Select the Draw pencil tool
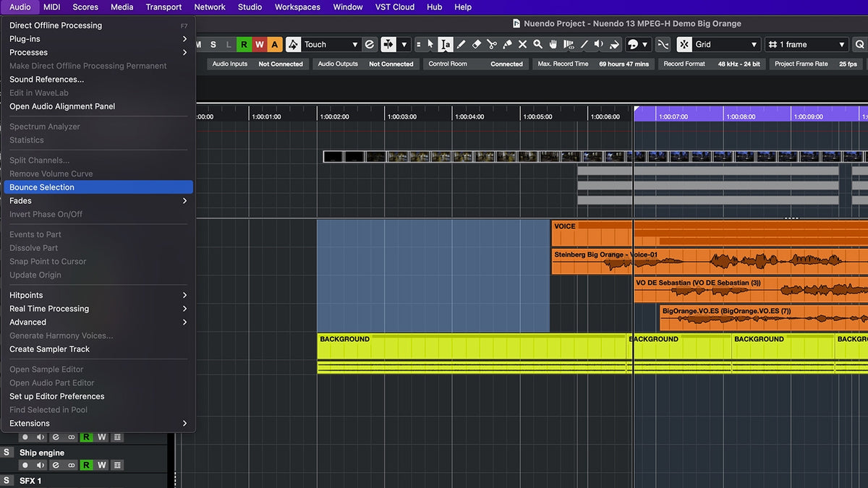Image resolution: width=868 pixels, height=488 pixels. [x=461, y=44]
